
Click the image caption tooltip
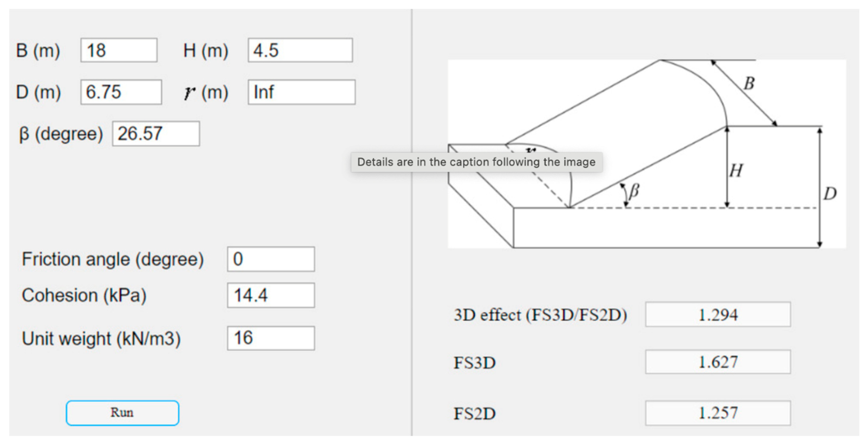476,162
